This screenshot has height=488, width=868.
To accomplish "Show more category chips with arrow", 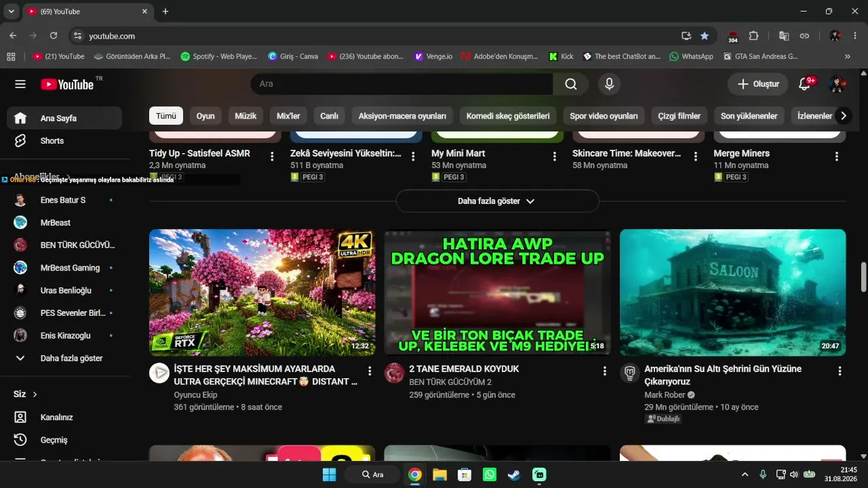I will click(x=843, y=116).
